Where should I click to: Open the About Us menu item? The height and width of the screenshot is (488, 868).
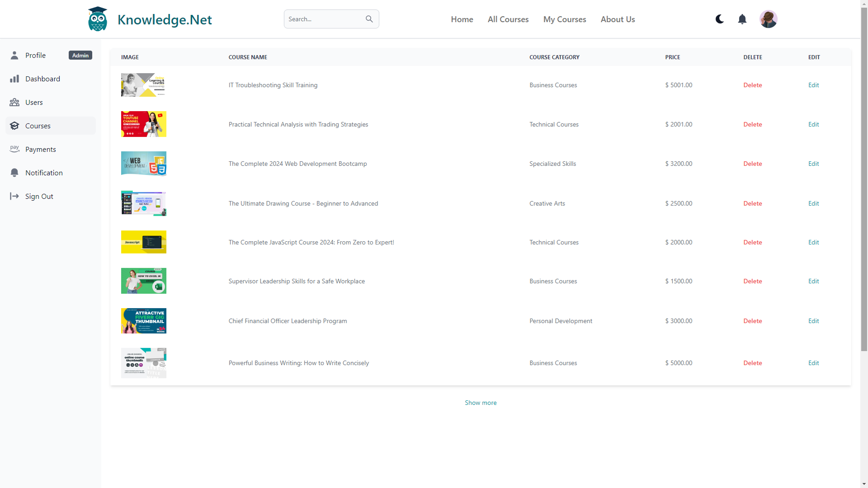[618, 19]
